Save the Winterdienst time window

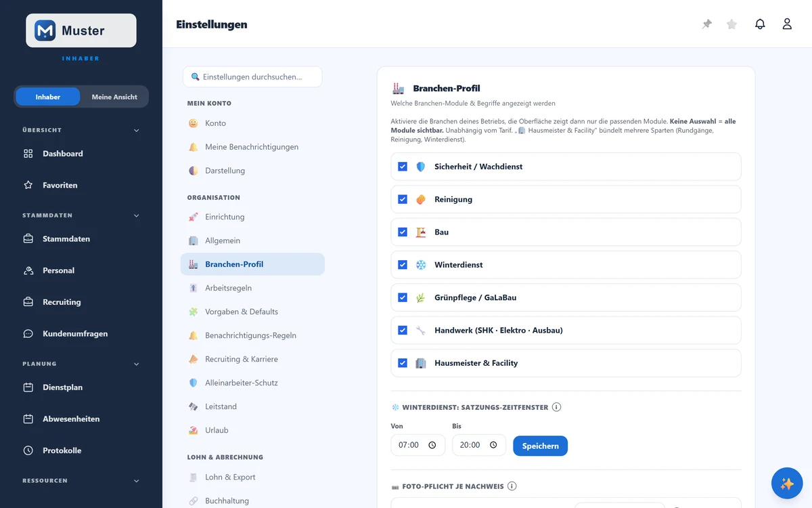pos(540,446)
